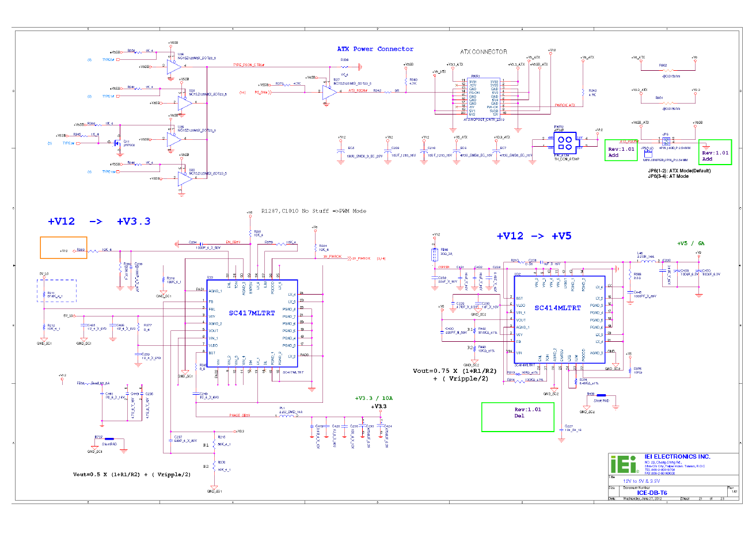The height and width of the screenshot is (534, 756).
Task: Select the U29 buffer gate symbol
Action: [174, 140]
